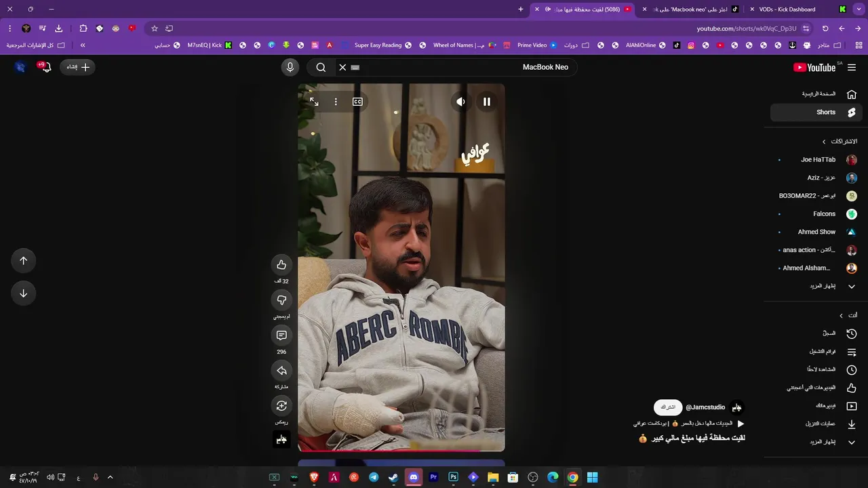Bookmark this page with star icon
Viewport: 868px width, 488px height.
point(155,28)
